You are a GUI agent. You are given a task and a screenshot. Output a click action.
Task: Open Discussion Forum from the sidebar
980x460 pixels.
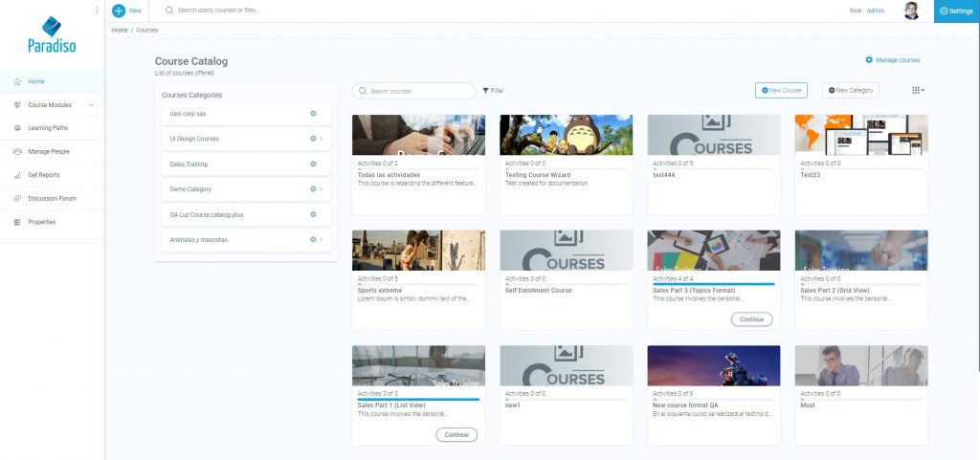click(x=52, y=199)
